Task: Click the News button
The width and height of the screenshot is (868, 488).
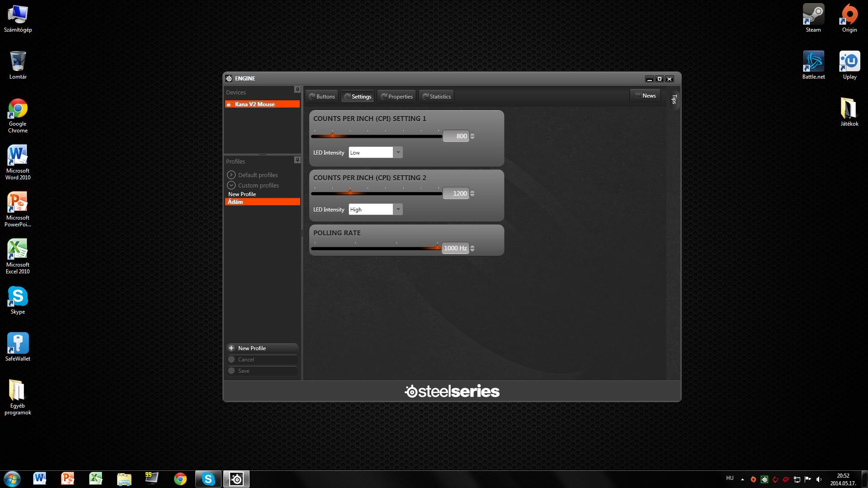Action: 645,96
